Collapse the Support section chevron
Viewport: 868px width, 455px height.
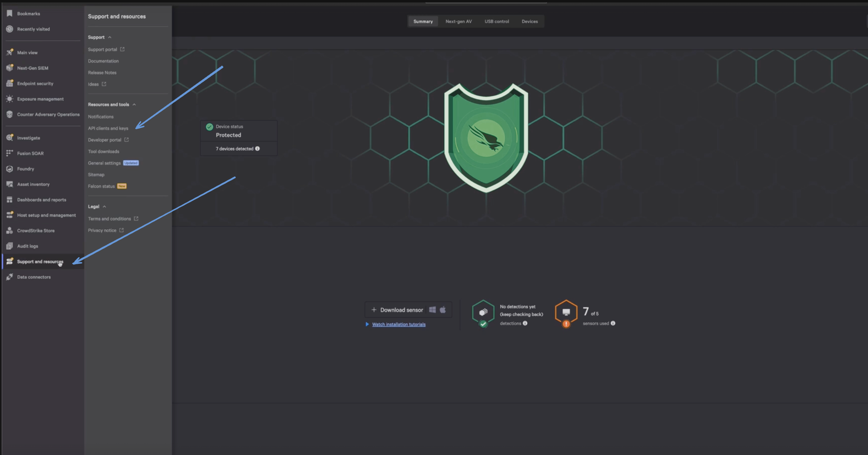pyautogui.click(x=110, y=37)
